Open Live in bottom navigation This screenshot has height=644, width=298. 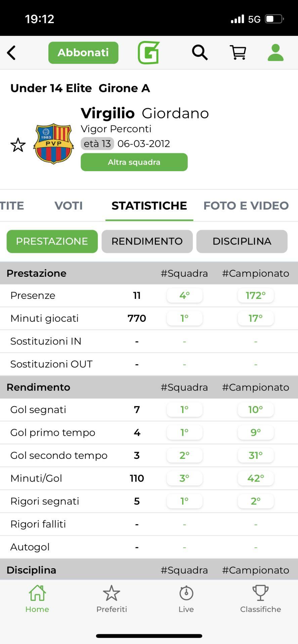(186, 599)
